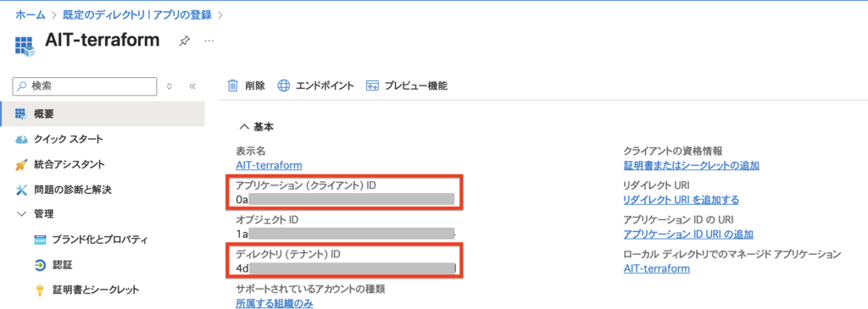Click the pin icon next to AIT-terraform title

point(184,41)
